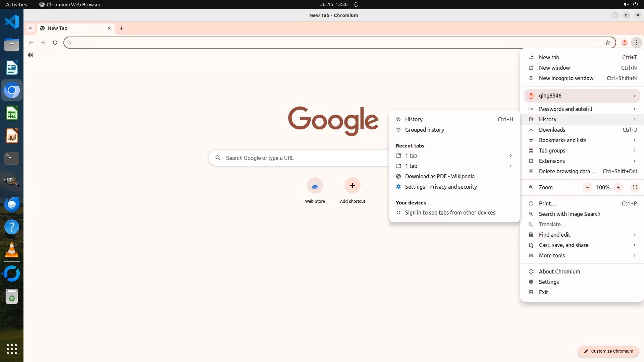
Task: Decrease zoom with the minus button
Action: (587, 187)
